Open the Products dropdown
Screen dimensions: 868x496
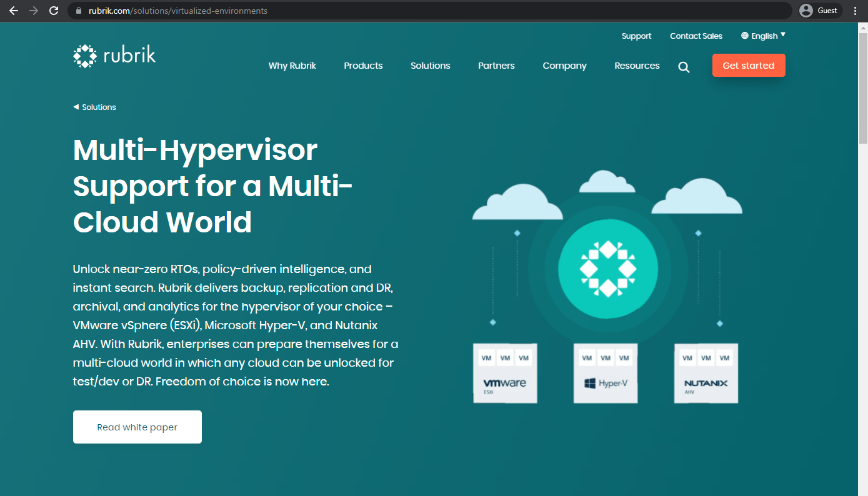(x=363, y=66)
